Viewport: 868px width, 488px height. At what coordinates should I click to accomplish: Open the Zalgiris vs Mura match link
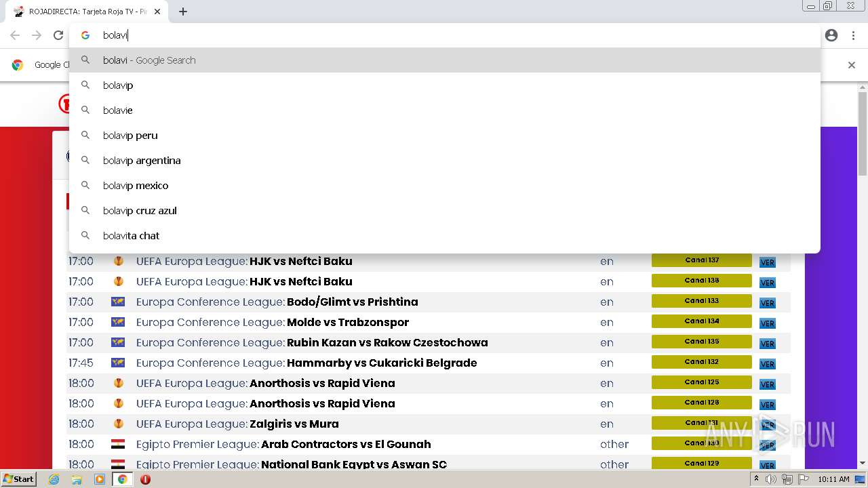point(294,424)
